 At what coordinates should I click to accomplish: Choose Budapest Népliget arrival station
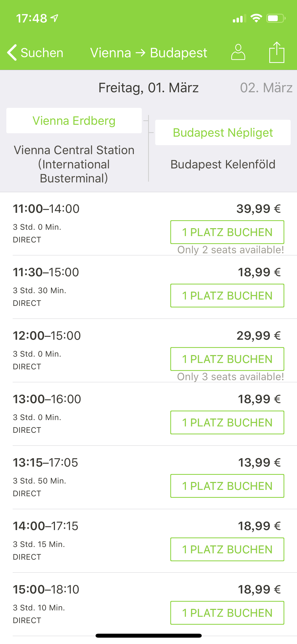pos(223,133)
